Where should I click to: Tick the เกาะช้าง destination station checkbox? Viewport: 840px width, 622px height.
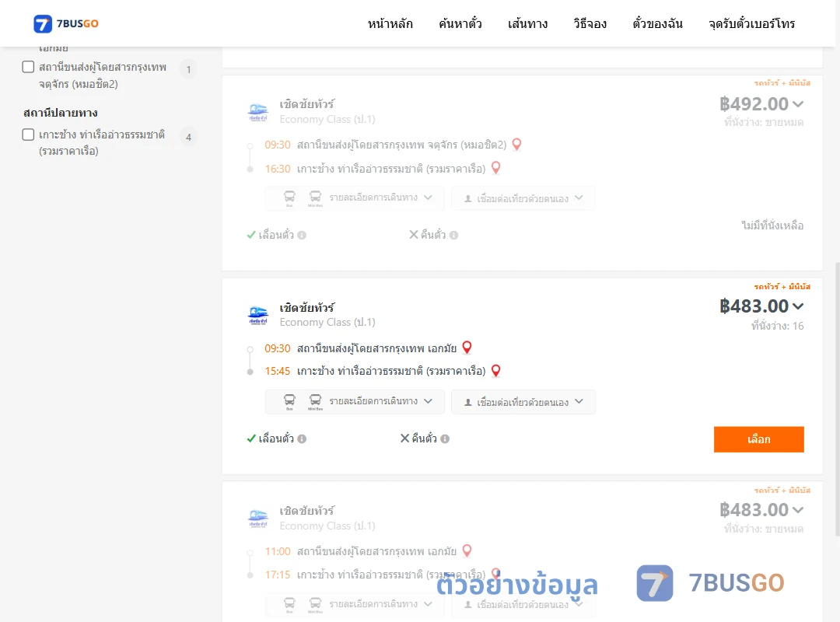point(29,135)
